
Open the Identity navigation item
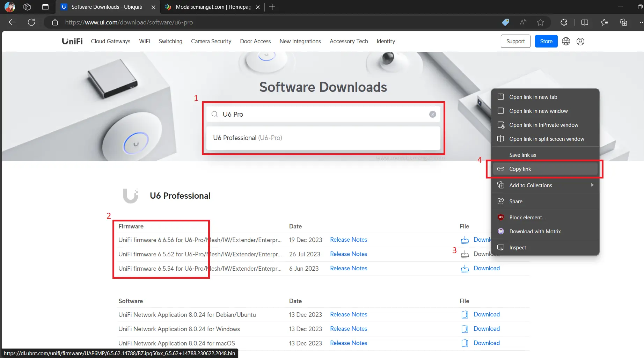pyautogui.click(x=386, y=41)
